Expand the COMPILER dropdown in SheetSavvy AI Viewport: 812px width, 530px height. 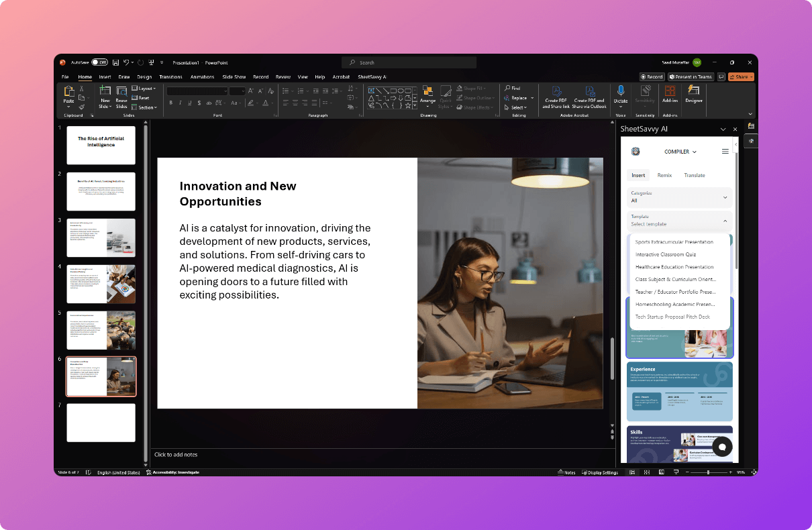[x=680, y=152]
